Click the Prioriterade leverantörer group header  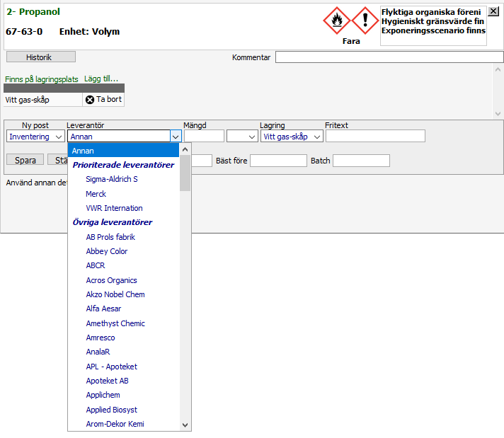(x=123, y=165)
